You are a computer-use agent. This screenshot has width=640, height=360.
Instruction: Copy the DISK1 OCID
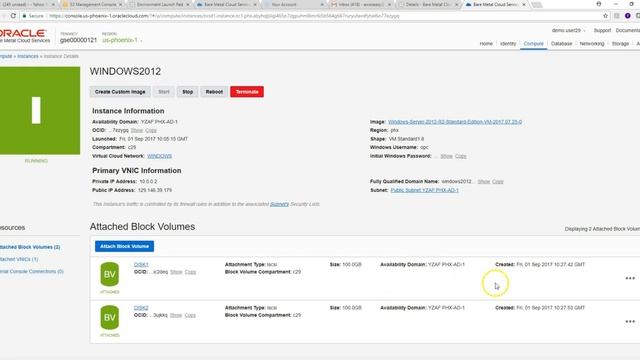[x=191, y=272]
